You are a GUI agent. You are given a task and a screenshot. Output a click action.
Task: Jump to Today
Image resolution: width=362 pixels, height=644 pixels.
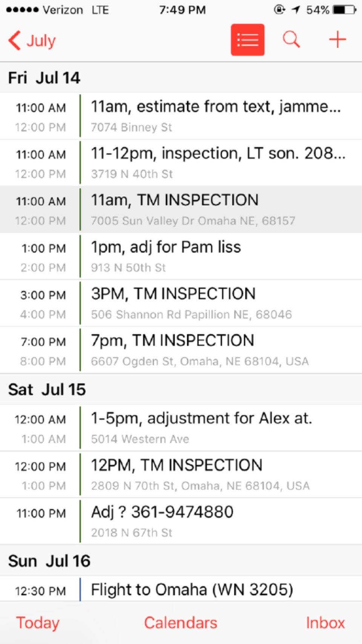(38, 623)
